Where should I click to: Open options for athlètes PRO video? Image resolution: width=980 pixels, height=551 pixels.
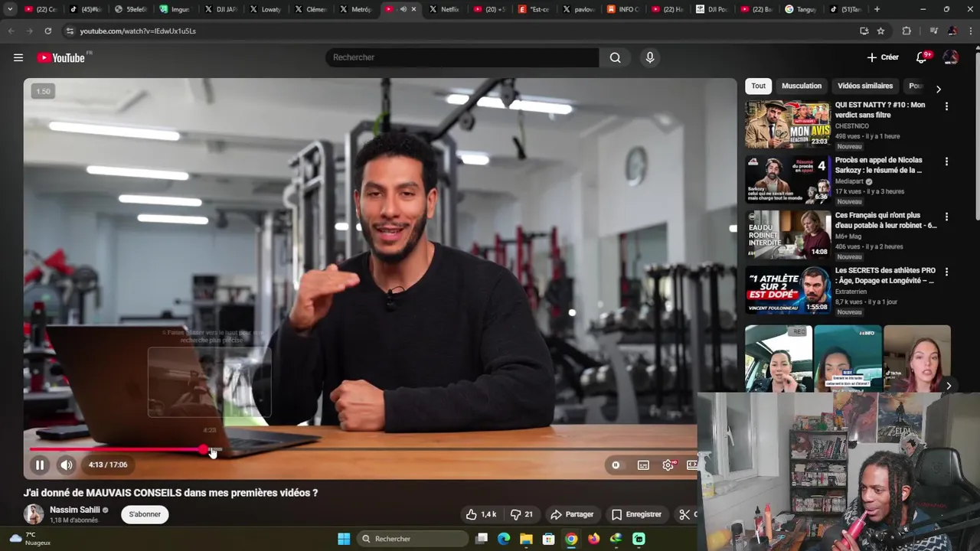click(946, 272)
